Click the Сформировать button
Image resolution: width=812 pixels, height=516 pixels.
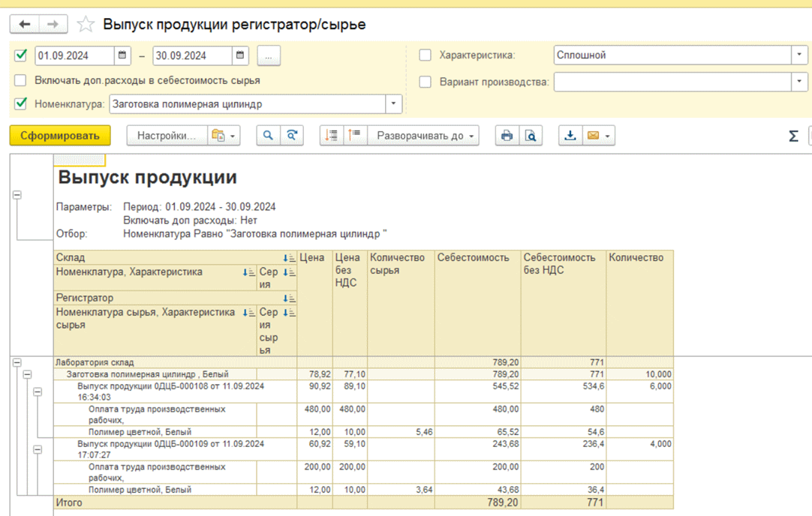point(60,136)
